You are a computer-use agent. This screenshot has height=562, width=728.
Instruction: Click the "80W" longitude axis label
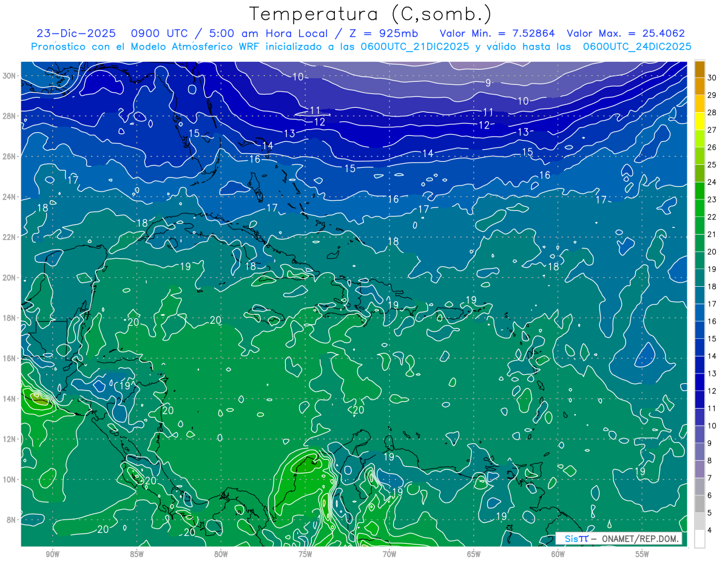coord(221,554)
